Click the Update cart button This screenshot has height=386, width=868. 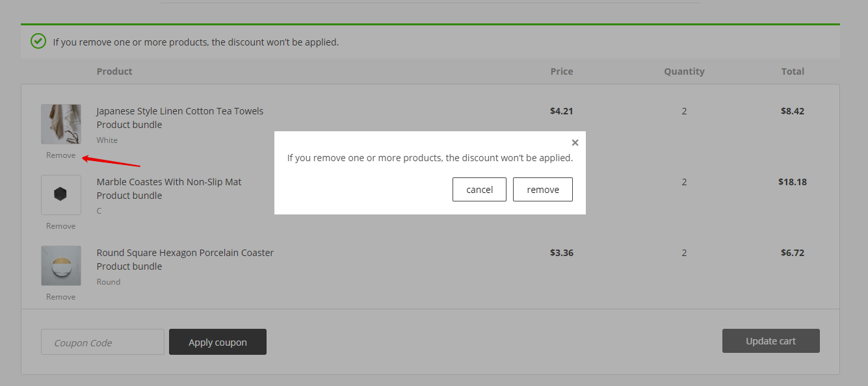point(770,341)
